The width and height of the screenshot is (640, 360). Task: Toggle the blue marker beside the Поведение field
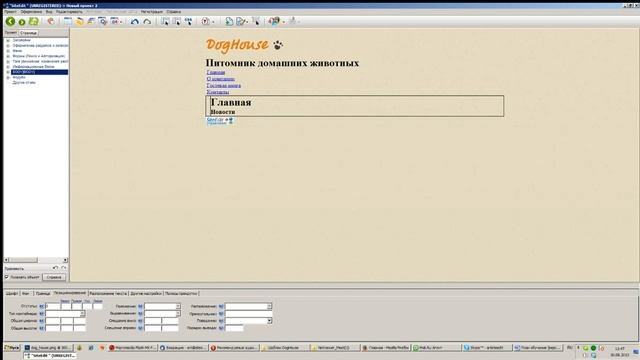tap(221, 321)
